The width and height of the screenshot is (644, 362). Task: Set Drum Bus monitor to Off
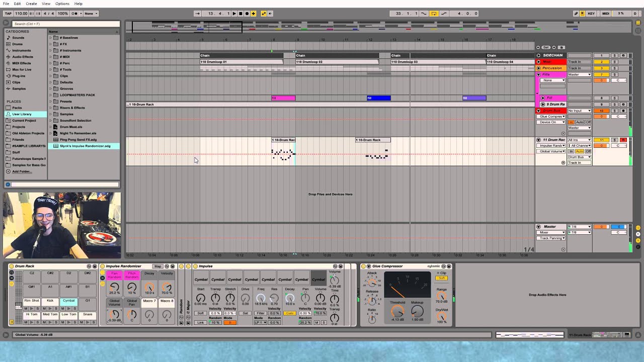(588, 122)
